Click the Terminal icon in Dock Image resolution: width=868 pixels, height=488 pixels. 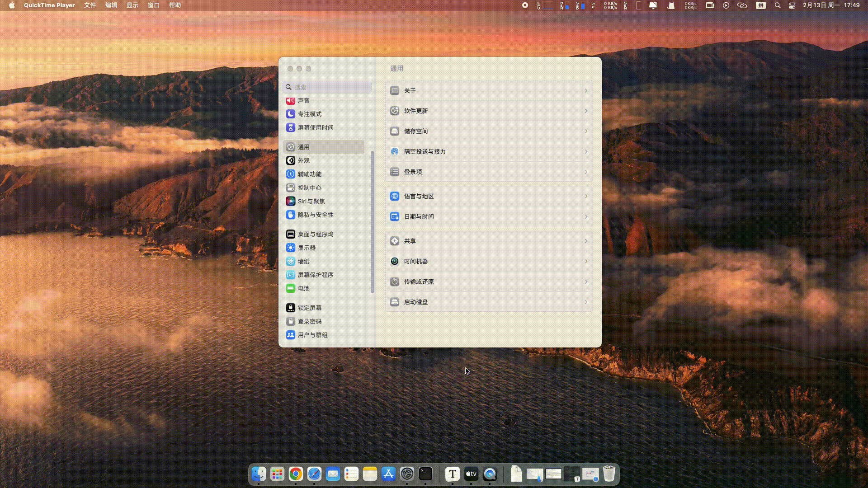pos(425,474)
